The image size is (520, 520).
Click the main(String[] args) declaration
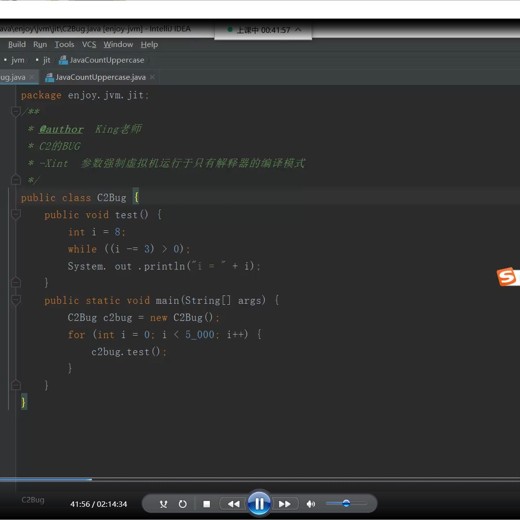coord(162,300)
